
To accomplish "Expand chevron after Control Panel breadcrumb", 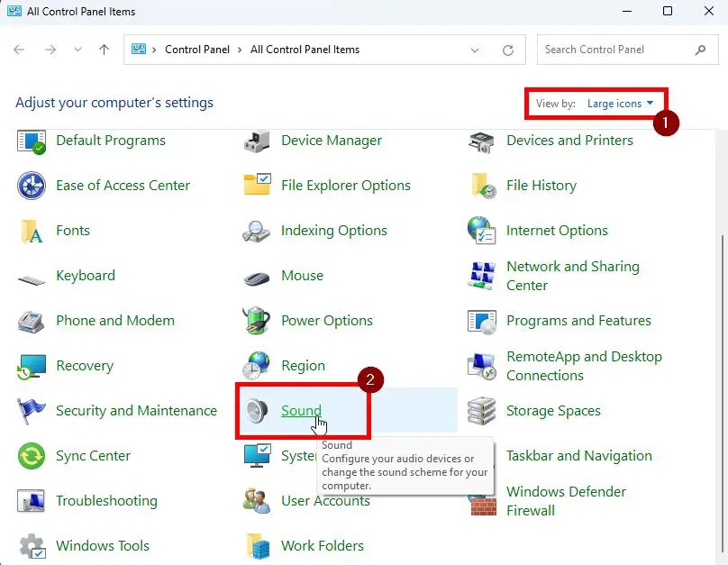I will pos(240,50).
